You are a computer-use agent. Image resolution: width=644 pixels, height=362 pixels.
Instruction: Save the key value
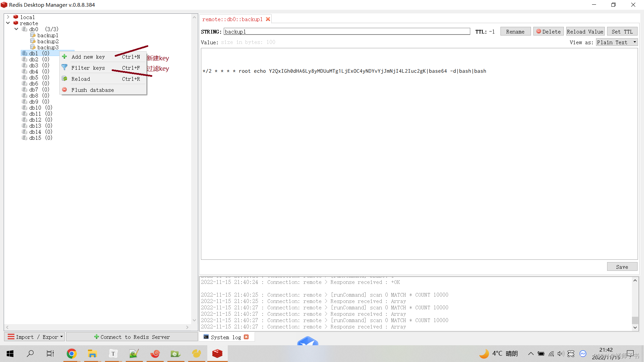pos(622,267)
